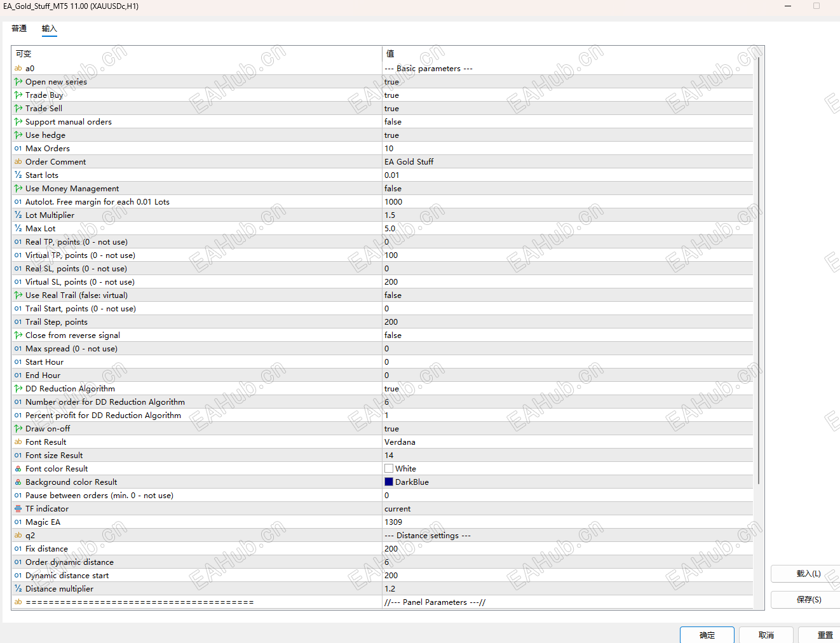Image resolution: width=840 pixels, height=643 pixels.
Task: Click the DarkBlue background color swatch
Action: click(388, 482)
